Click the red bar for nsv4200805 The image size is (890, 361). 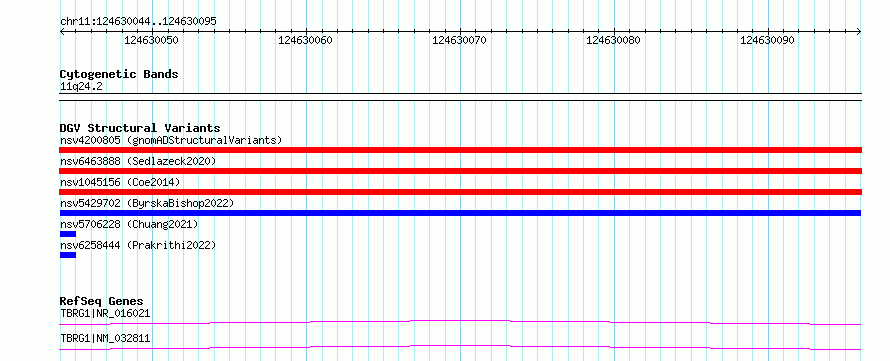click(460, 150)
